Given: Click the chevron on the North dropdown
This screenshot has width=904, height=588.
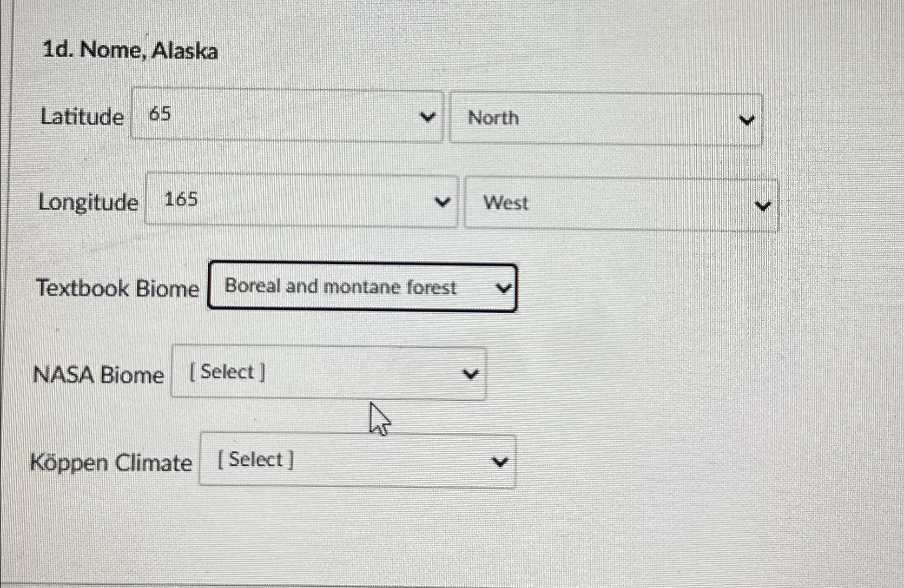Looking at the screenshot, I should coord(747,119).
